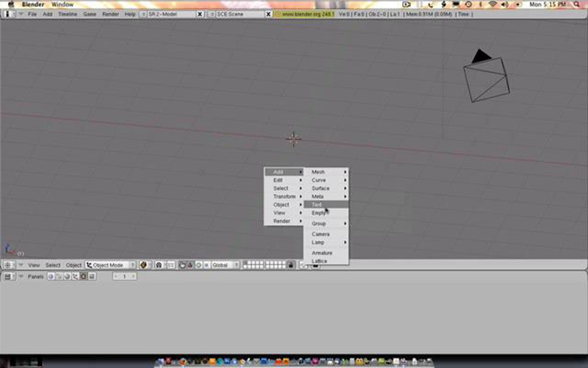Delete the SCE:Scene with the X button

pyautogui.click(x=268, y=14)
